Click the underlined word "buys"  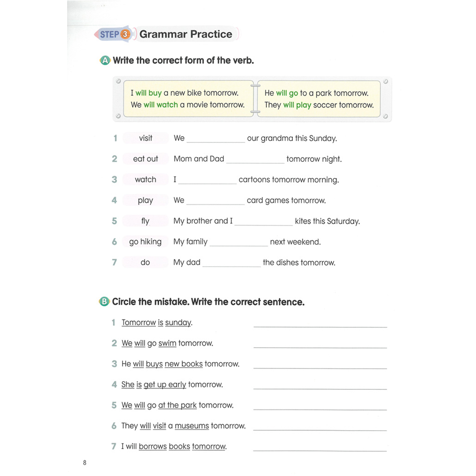[154, 364]
